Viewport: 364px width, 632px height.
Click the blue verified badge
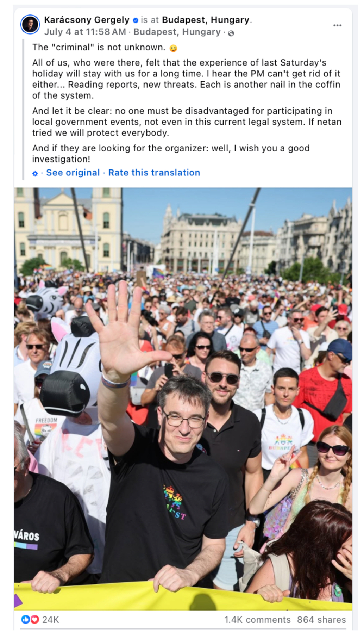click(x=135, y=20)
